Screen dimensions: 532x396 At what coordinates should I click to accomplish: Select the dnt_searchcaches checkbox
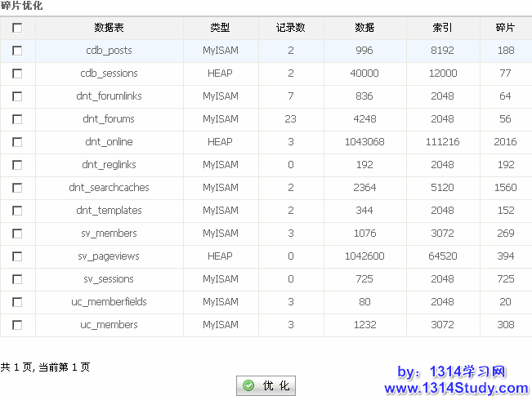click(18, 188)
